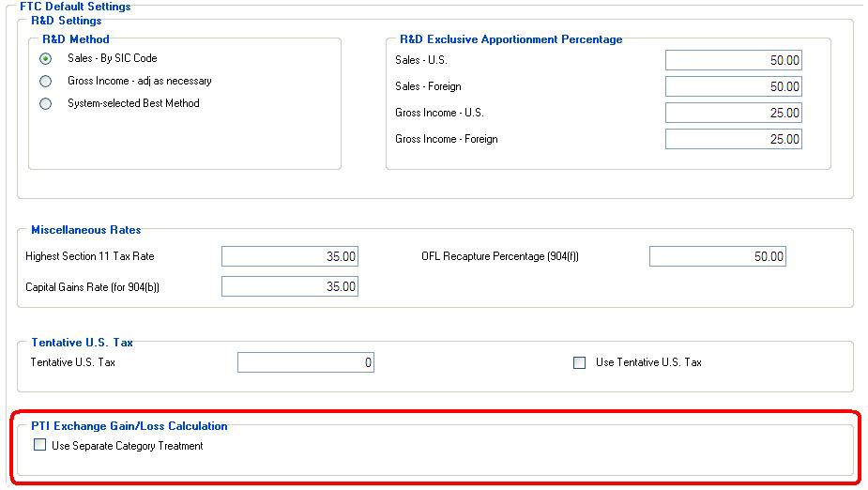The height and width of the screenshot is (490, 868).
Task: Click the Sales - Foreign percentage field
Action: 733,86
